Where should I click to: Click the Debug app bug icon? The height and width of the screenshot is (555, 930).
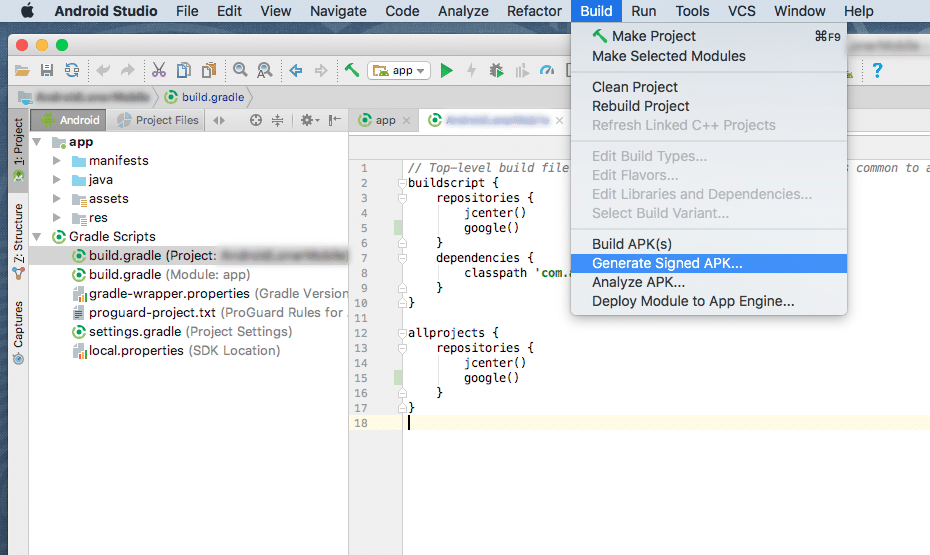pyautogui.click(x=496, y=71)
